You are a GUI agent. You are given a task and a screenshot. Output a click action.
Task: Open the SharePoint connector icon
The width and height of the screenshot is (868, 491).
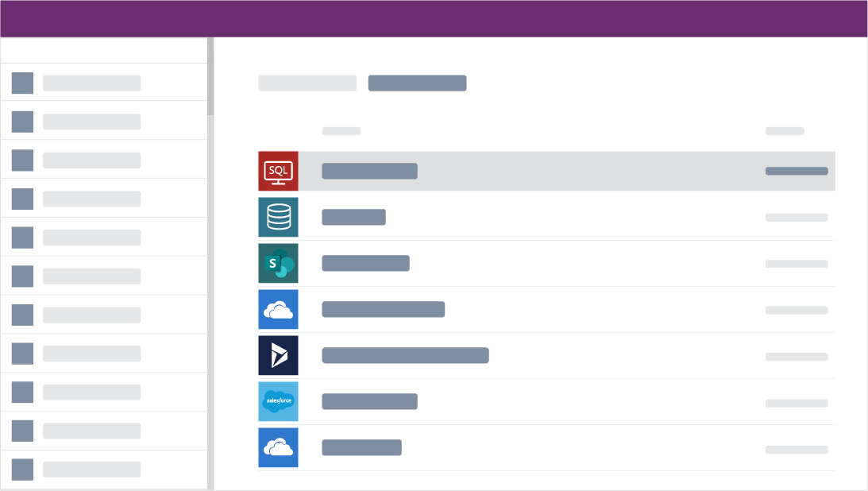point(278,263)
